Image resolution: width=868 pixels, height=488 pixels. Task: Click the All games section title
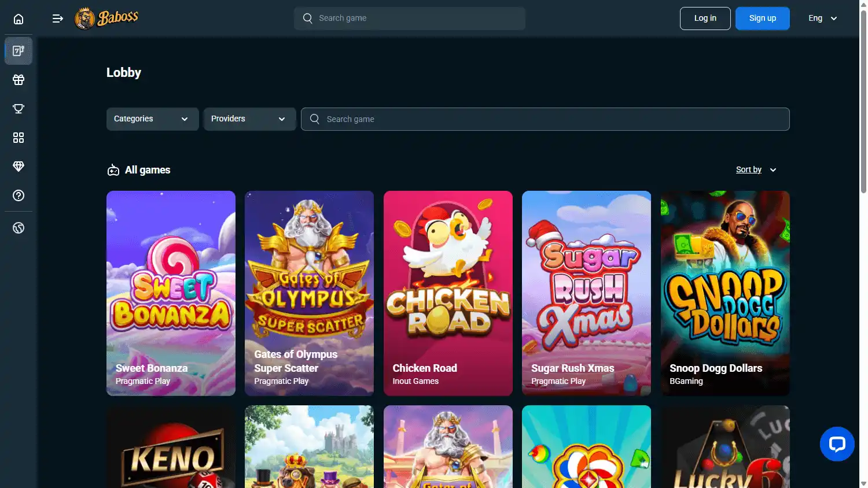[148, 170]
